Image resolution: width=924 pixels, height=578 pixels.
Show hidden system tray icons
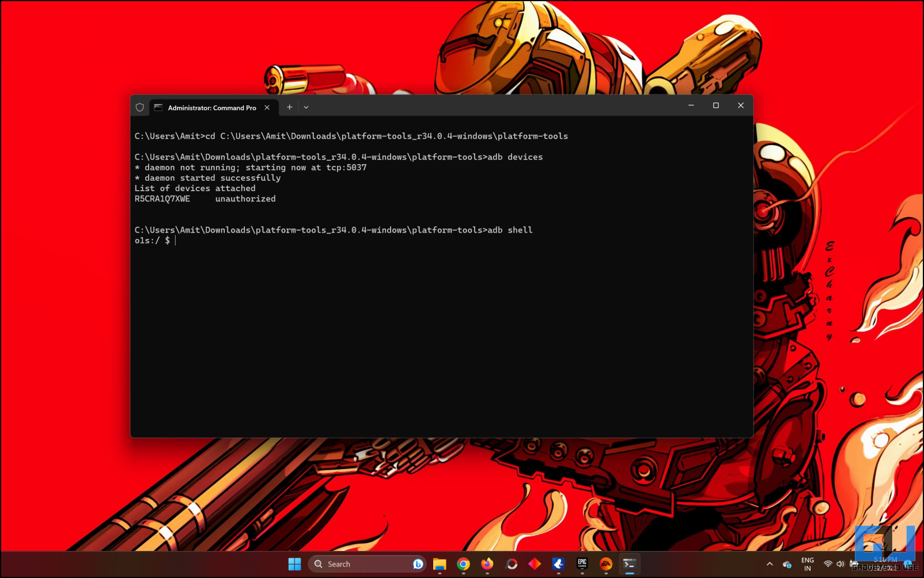[x=770, y=564]
